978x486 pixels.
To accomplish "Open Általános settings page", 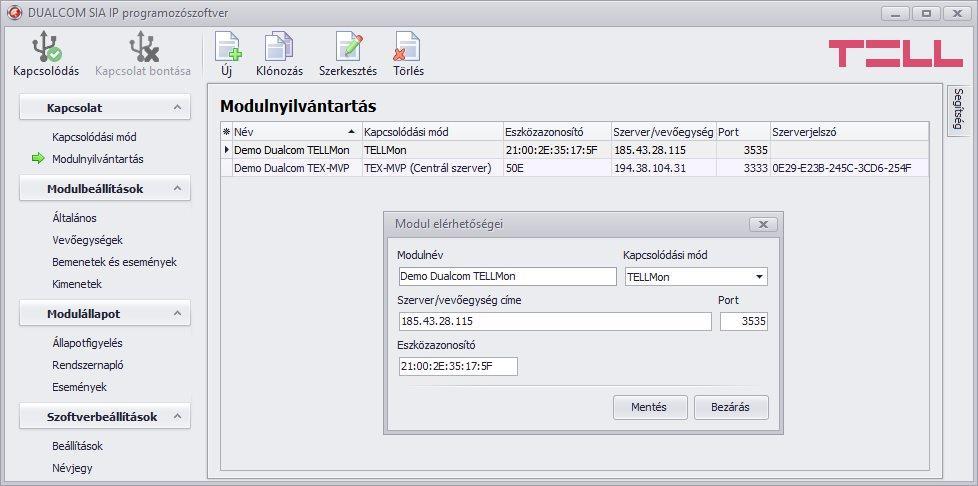I will pos(74,218).
